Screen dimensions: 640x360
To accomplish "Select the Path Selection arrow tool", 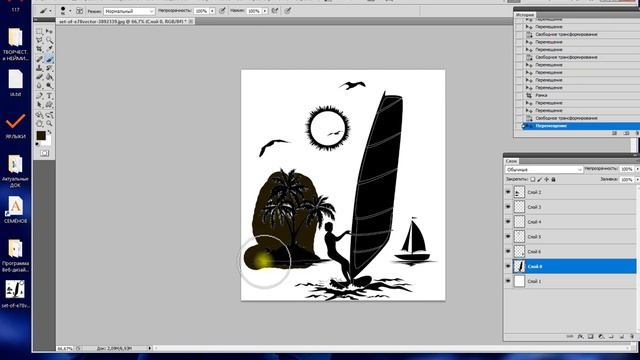I will click(40, 104).
